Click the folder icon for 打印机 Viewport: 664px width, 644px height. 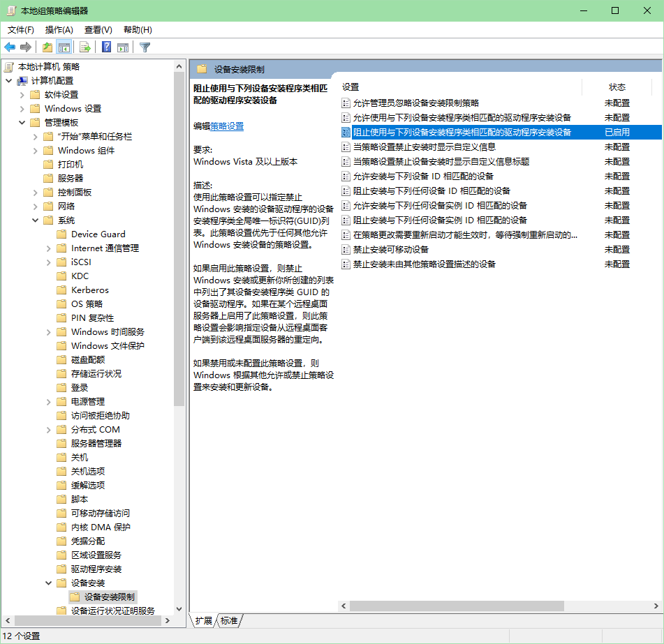[48, 165]
